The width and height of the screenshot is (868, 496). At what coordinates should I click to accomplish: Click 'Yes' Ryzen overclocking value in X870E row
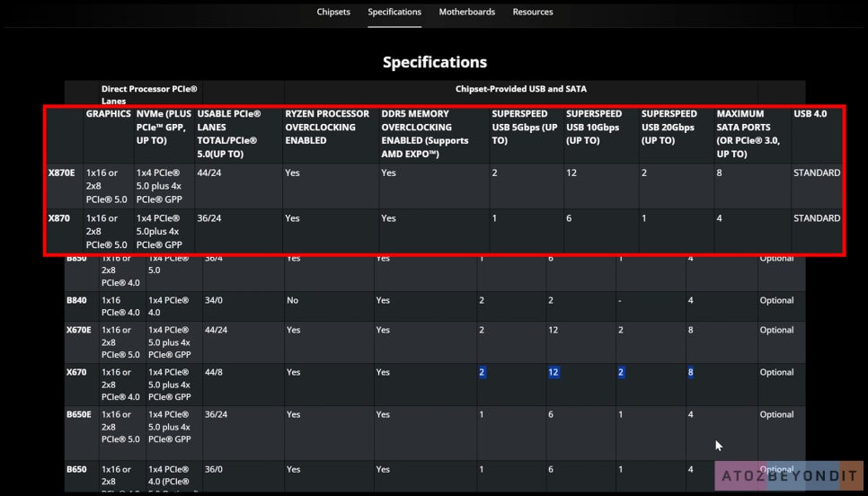[x=292, y=173]
